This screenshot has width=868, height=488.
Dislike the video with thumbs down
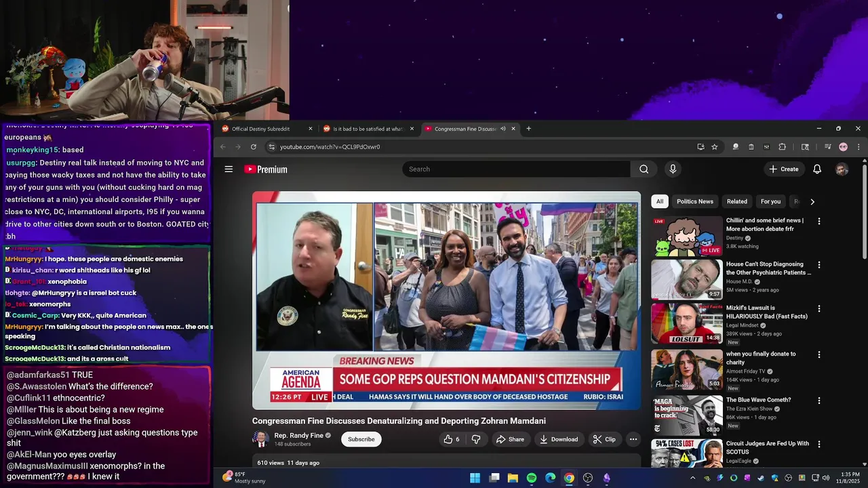pos(476,439)
